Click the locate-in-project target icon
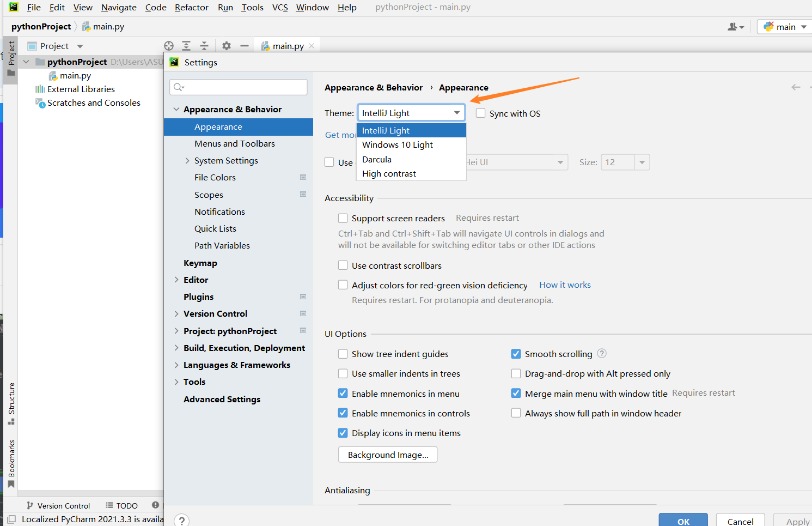Screen dimensions: 812x526 [x=169, y=46]
